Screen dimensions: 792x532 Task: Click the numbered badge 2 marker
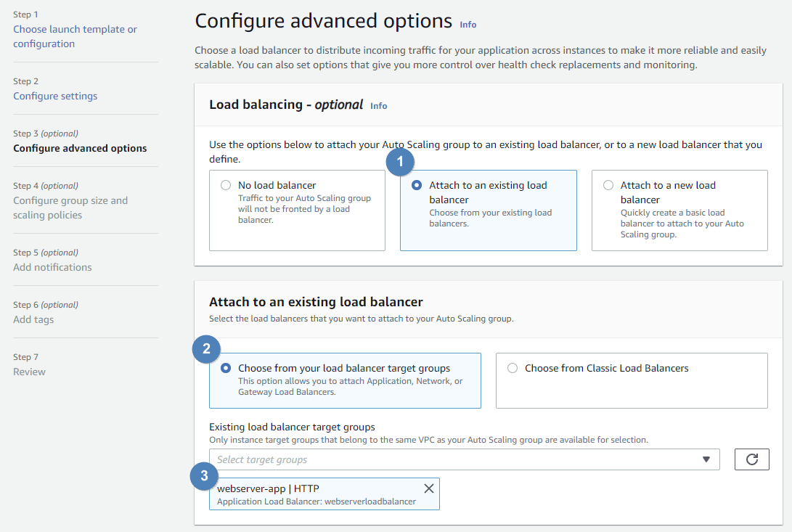(x=207, y=349)
